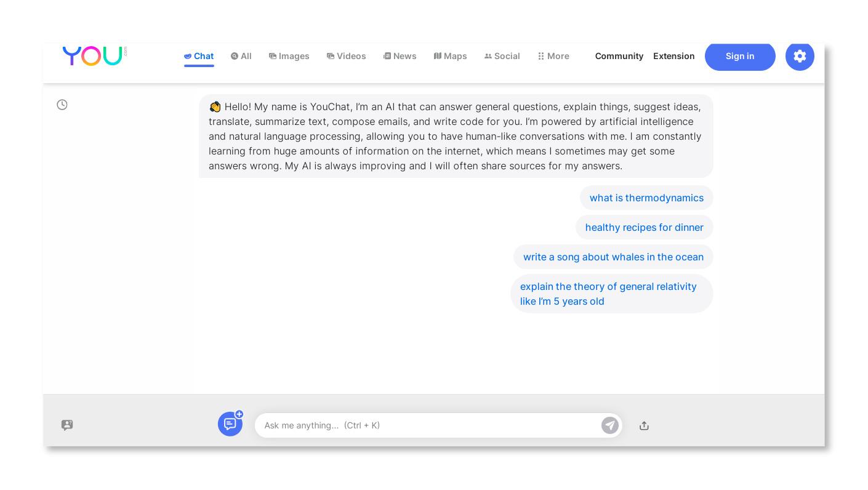Open chat history clock icon

[x=62, y=105]
